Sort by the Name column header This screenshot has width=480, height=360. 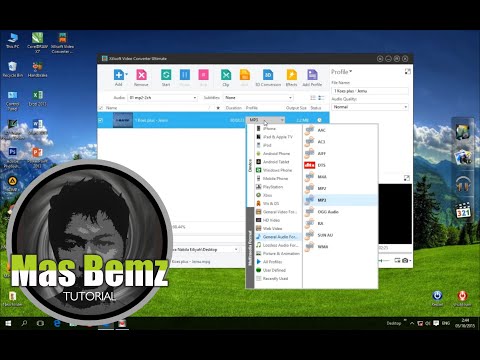click(111, 108)
